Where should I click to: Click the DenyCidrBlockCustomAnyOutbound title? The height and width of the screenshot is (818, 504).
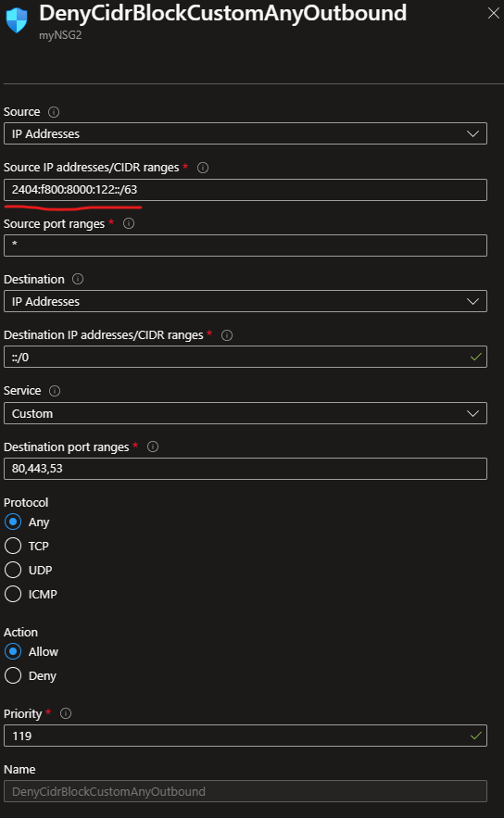pyautogui.click(x=222, y=13)
